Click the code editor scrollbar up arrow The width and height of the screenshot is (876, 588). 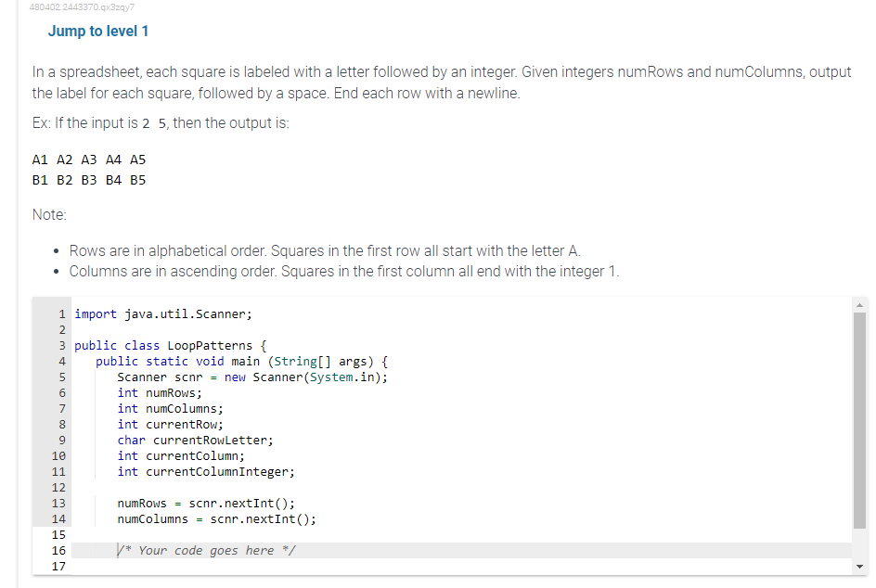point(859,303)
